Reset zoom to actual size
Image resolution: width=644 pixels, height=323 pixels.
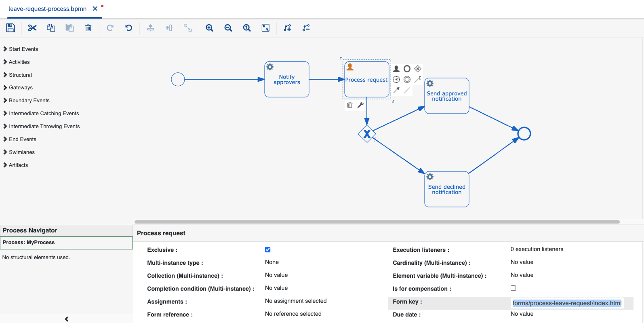point(247,28)
